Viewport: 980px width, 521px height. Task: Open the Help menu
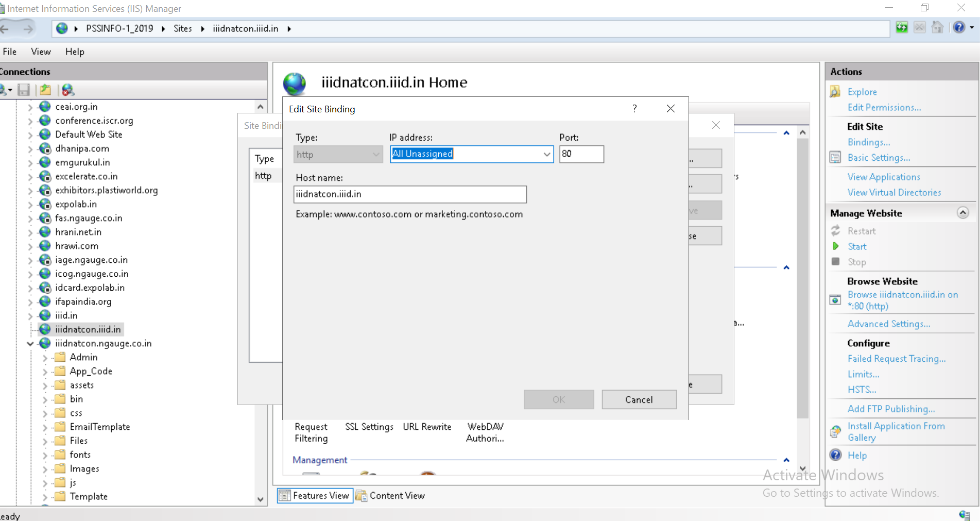pyautogui.click(x=75, y=52)
